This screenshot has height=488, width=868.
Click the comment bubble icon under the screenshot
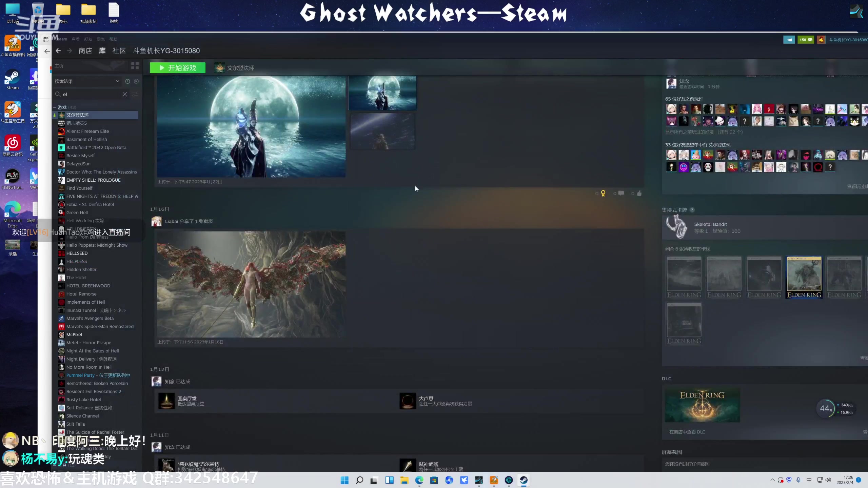click(621, 194)
